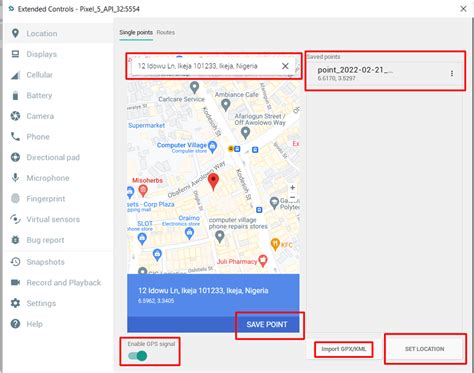The height and width of the screenshot is (373, 474).
Task: Click the Cellular label in sidebar
Action: (40, 75)
